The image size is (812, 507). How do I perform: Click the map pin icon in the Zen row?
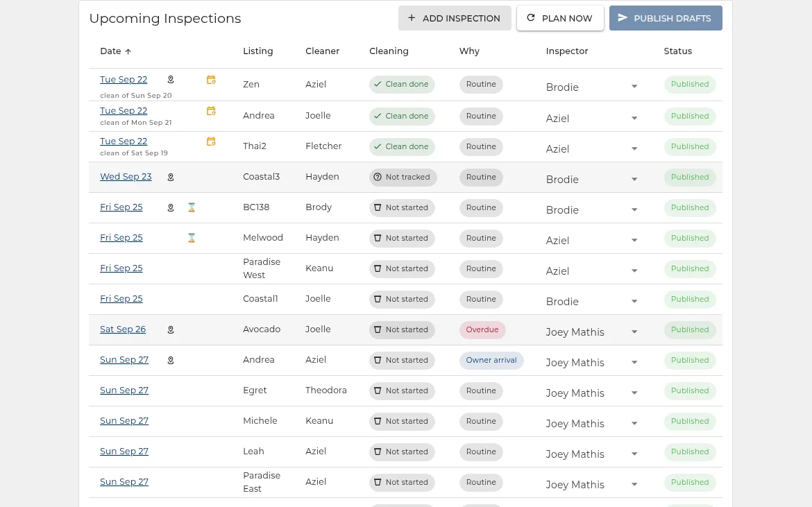170,80
